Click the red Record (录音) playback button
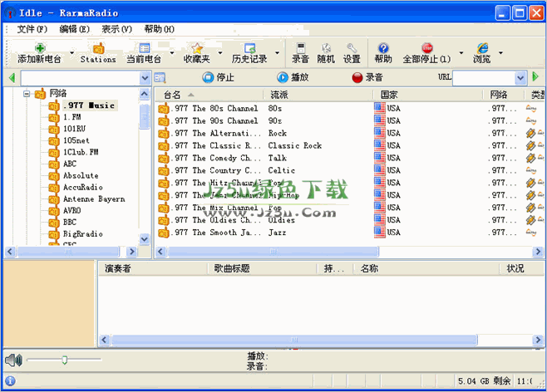The width and height of the screenshot is (547, 392). click(367, 77)
